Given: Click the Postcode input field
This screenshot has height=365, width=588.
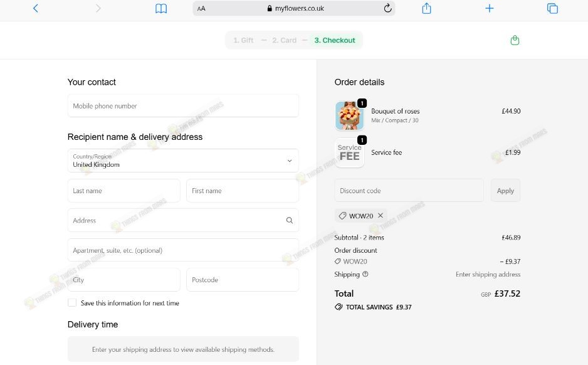Looking at the screenshot, I should tap(243, 280).
